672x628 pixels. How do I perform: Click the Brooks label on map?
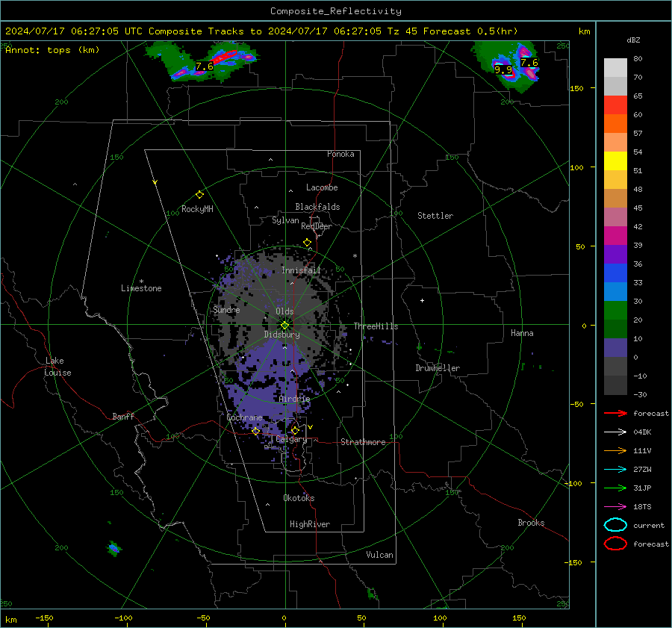[x=531, y=523]
